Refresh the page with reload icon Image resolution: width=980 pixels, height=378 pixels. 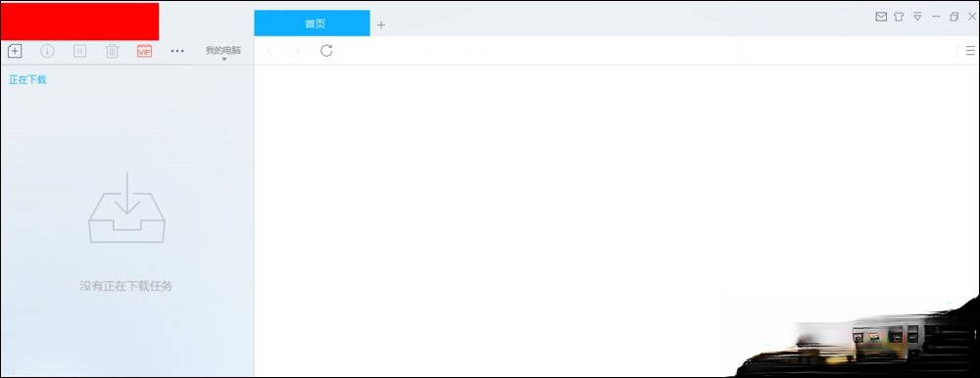pos(326,51)
